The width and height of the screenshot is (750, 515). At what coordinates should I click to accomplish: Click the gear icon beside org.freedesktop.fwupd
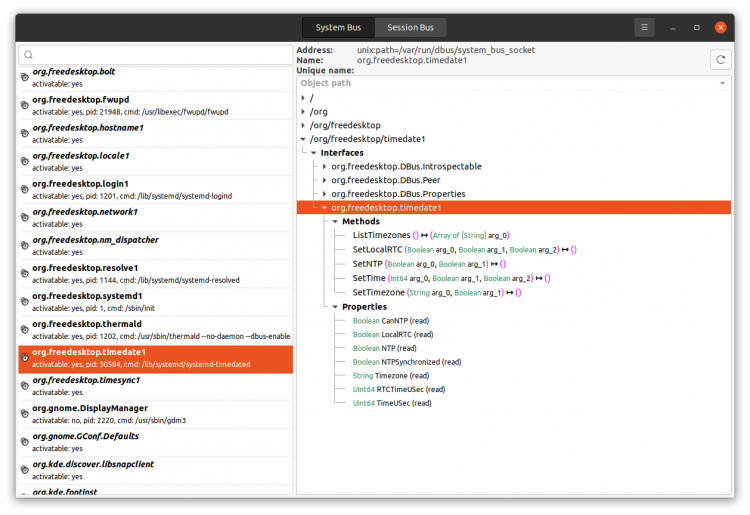pos(25,105)
